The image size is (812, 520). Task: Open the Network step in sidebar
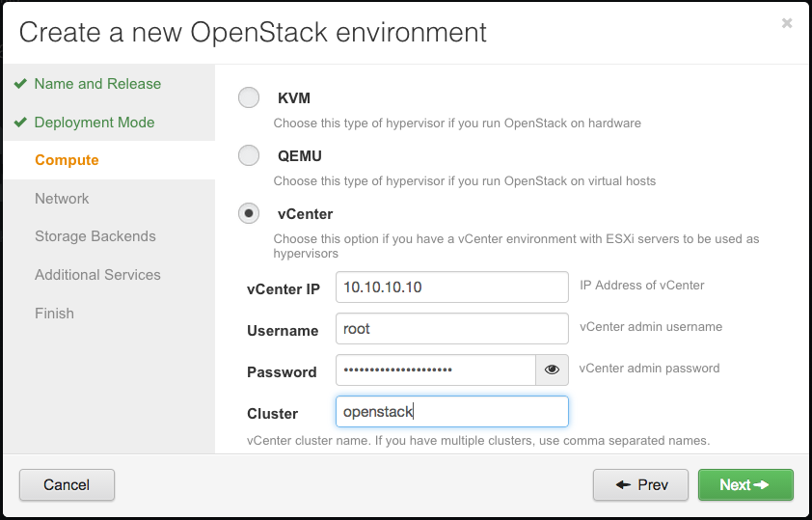(x=62, y=199)
